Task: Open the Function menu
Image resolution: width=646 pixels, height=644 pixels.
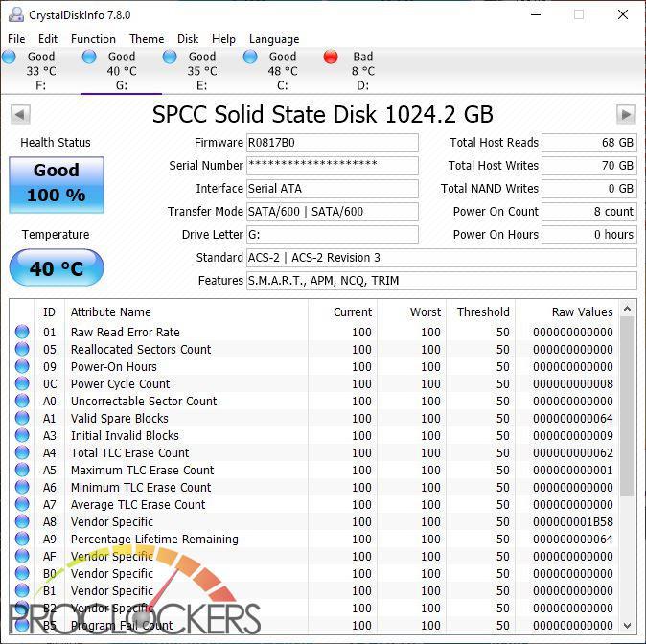Action: (x=93, y=39)
